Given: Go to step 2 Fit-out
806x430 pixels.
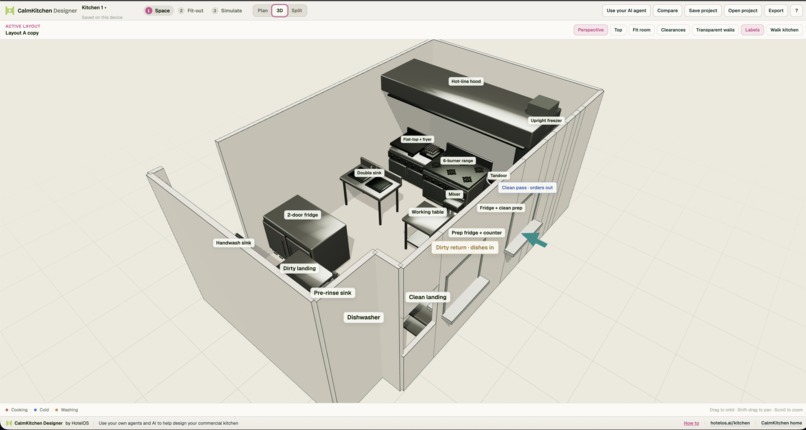Looking at the screenshot, I should pos(191,10).
